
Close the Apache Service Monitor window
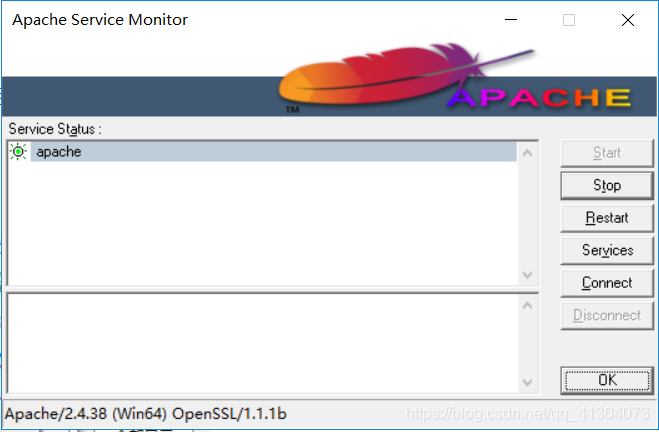[x=628, y=20]
